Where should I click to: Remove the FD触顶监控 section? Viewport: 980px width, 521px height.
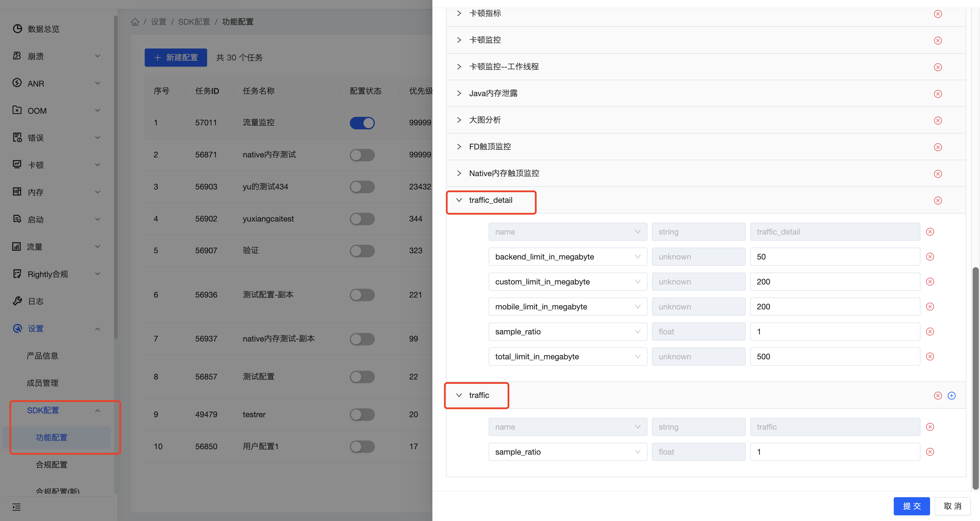(x=937, y=147)
